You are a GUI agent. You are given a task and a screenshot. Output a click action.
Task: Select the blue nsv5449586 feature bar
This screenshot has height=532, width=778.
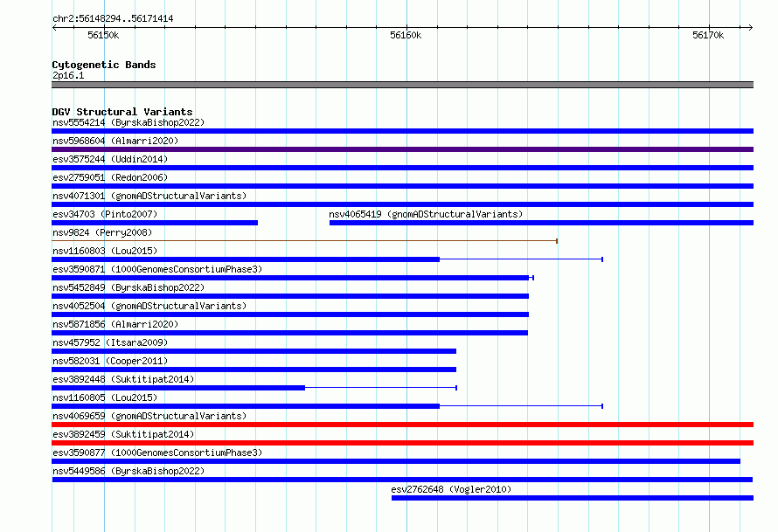point(402,480)
